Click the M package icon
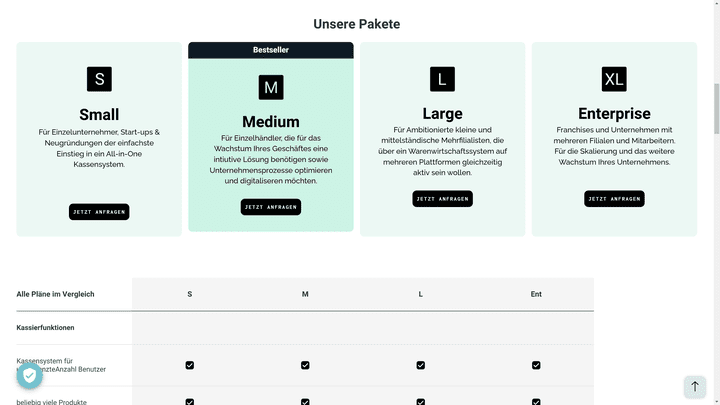This screenshot has width=720, height=405. click(270, 88)
